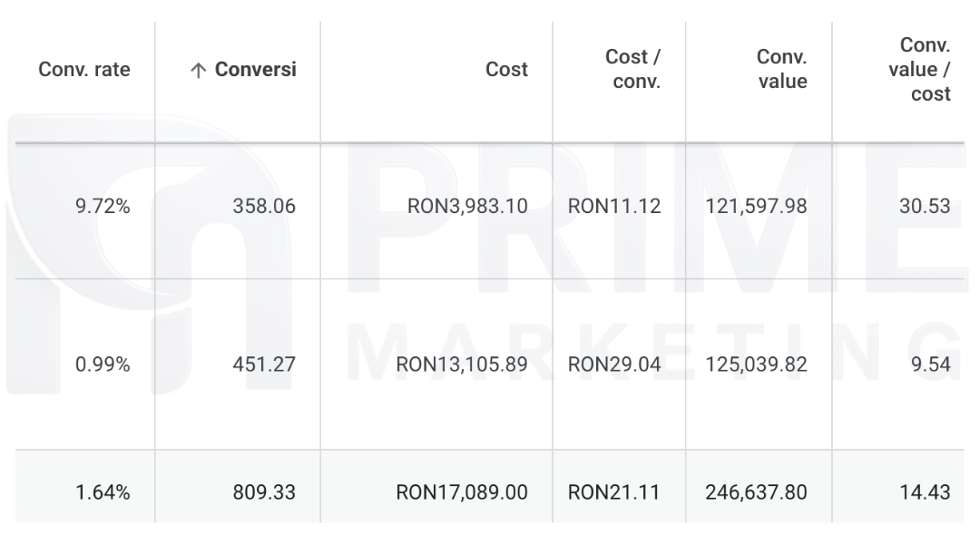Click the 121,597.98 conversion value cell

click(756, 207)
